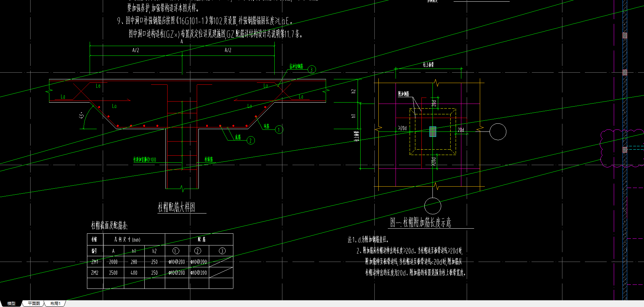The width and height of the screenshot is (644, 307).
Task: Select the note line mentioning GZ 配筋
Action: point(215,34)
